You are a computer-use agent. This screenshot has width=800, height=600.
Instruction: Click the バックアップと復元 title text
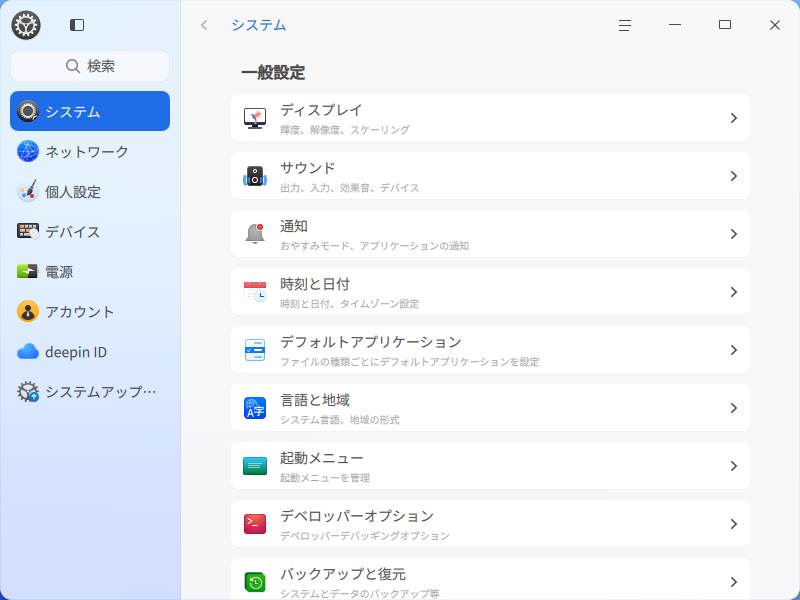pos(343,574)
